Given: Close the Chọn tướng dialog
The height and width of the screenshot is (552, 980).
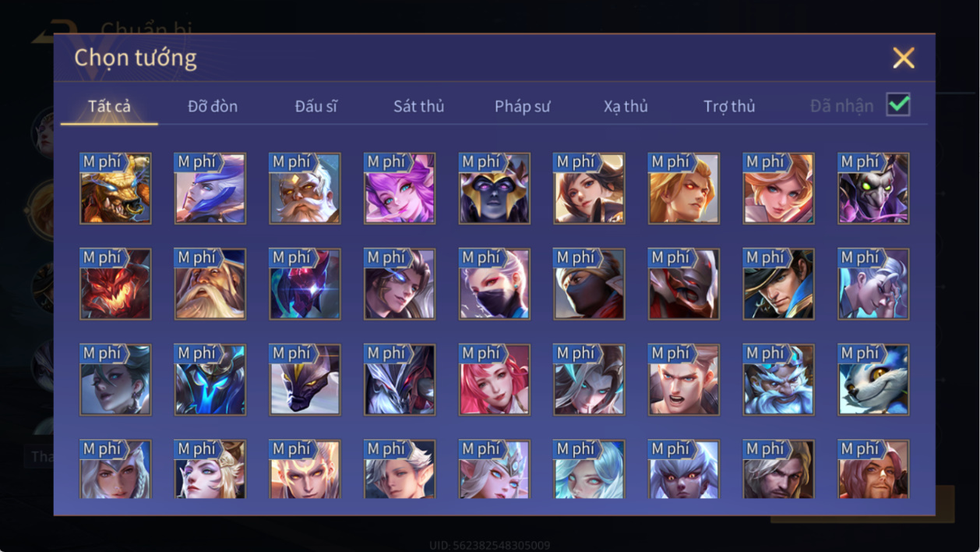Looking at the screenshot, I should (904, 58).
